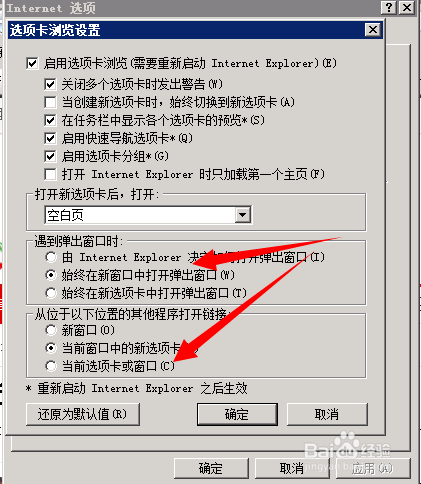Image resolution: width=421 pixels, height=484 pixels.
Task: Check 打开 Internet Explorer 时只加载第一个主页
Action: (x=50, y=174)
